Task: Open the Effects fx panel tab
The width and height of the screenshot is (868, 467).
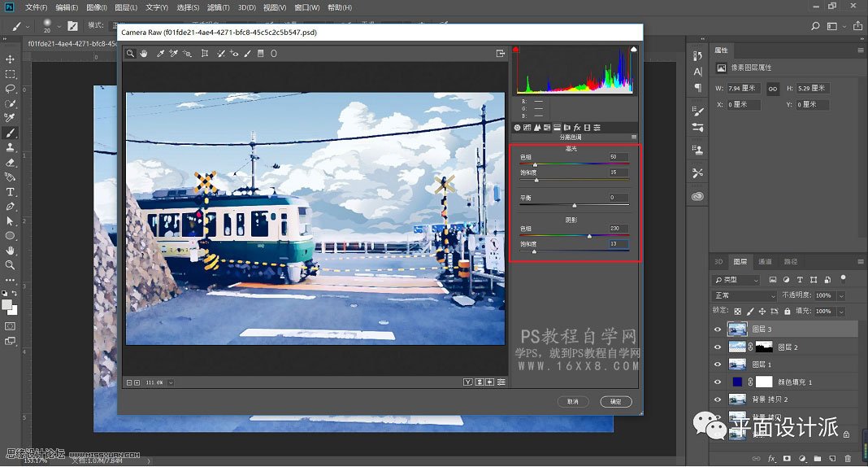Action: pos(577,128)
